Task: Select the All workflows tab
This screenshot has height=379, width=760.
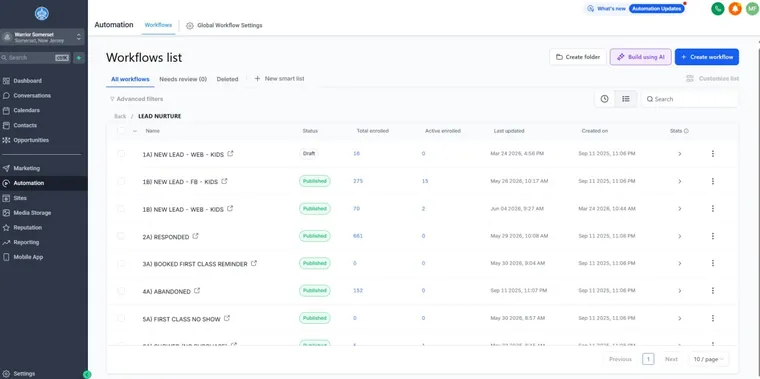Action: tap(130, 79)
